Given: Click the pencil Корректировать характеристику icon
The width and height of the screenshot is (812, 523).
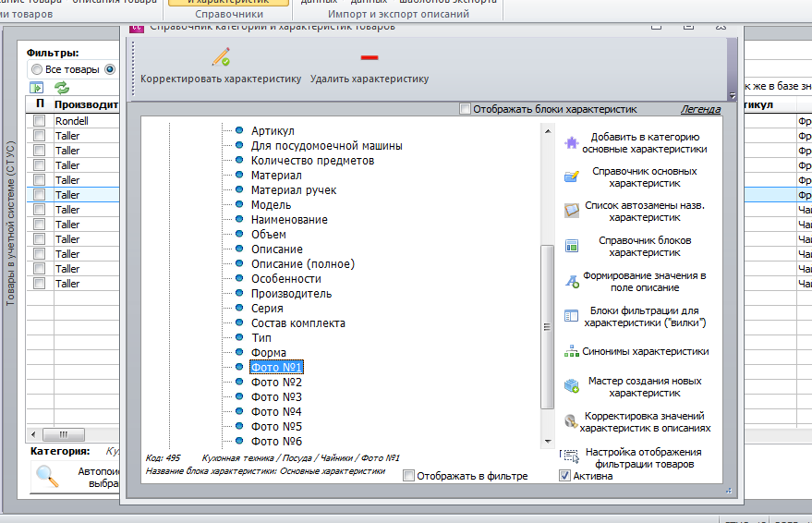Looking at the screenshot, I should click(221, 57).
